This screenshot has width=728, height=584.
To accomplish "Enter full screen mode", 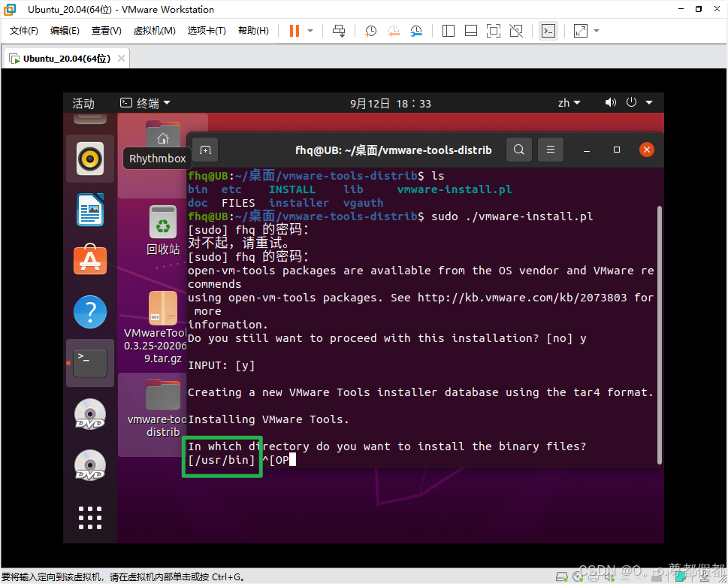I will [494, 31].
